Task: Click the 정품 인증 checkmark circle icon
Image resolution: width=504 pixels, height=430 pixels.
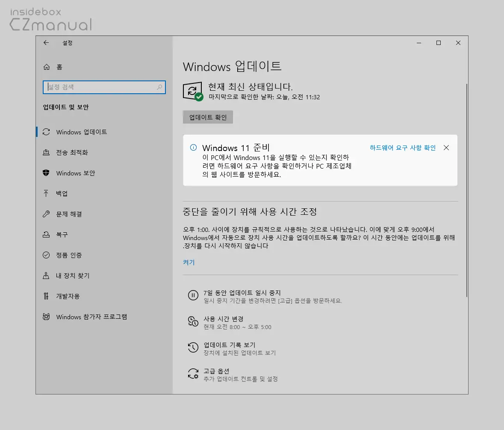Action: 46,255
